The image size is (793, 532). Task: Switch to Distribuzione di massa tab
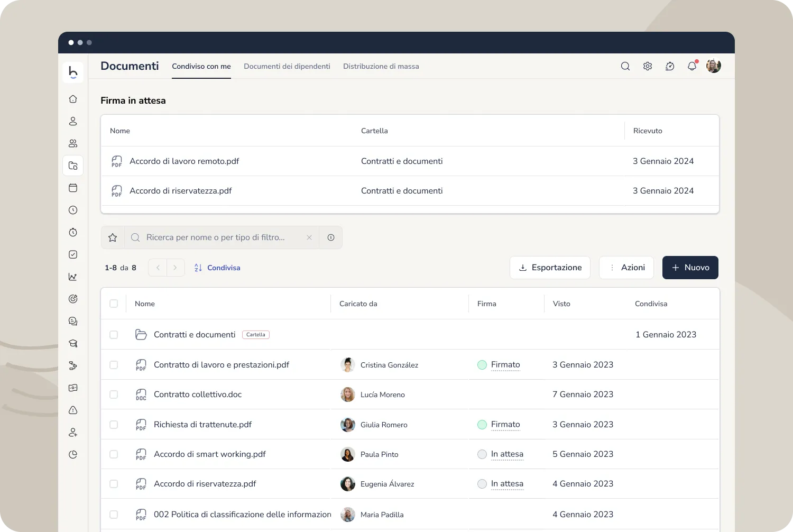(x=381, y=66)
